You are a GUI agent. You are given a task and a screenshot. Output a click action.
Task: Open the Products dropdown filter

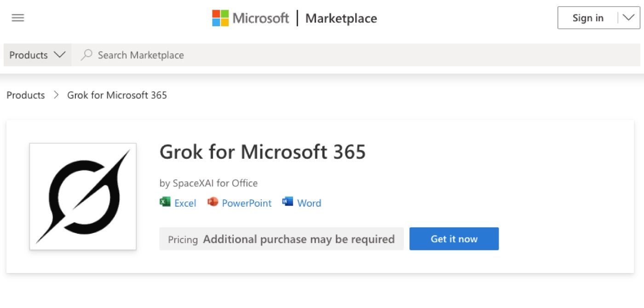(x=37, y=55)
